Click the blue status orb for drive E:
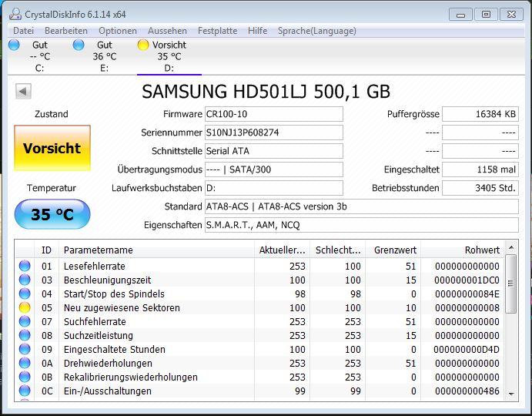Viewport: 532px width, 416px height. (x=79, y=45)
